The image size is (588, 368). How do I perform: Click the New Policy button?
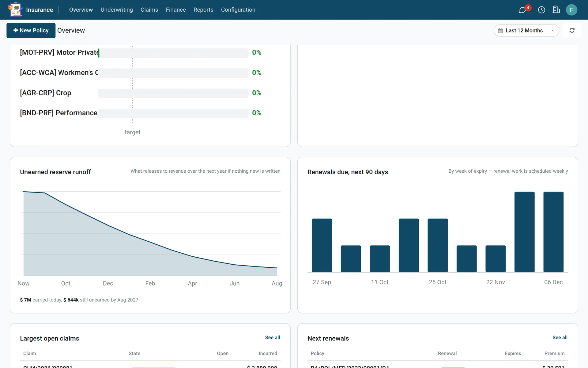click(31, 30)
